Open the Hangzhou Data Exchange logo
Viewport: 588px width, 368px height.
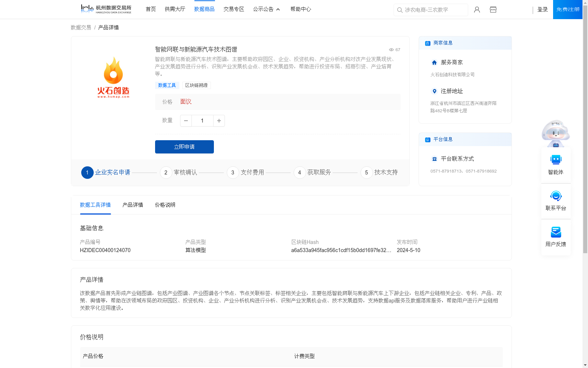pos(106,9)
